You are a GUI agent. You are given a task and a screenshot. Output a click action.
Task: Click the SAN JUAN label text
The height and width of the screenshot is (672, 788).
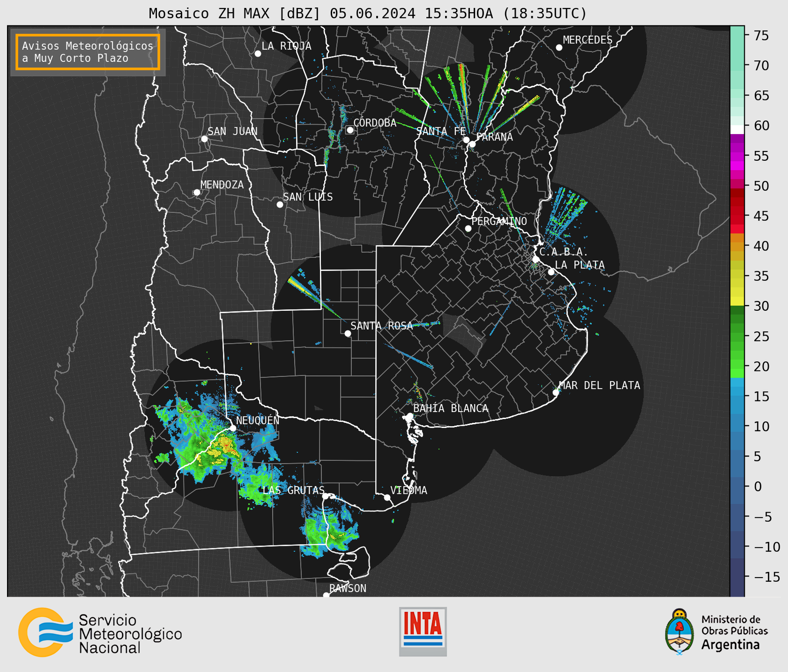pos(233,132)
